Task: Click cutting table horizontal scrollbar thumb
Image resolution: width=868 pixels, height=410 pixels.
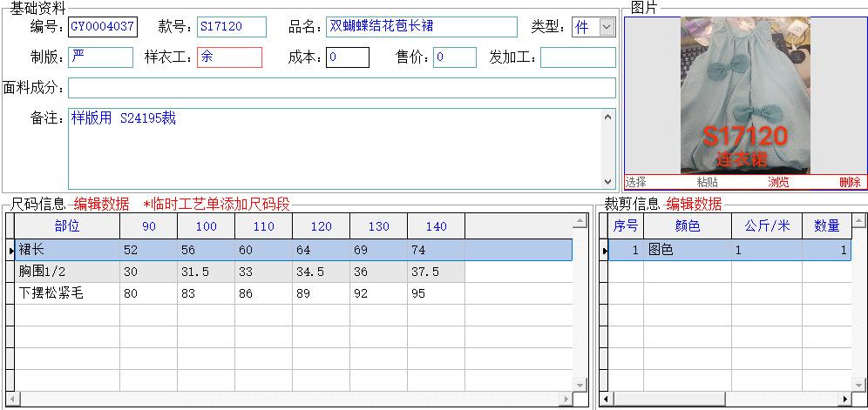Action: pyautogui.click(x=669, y=399)
